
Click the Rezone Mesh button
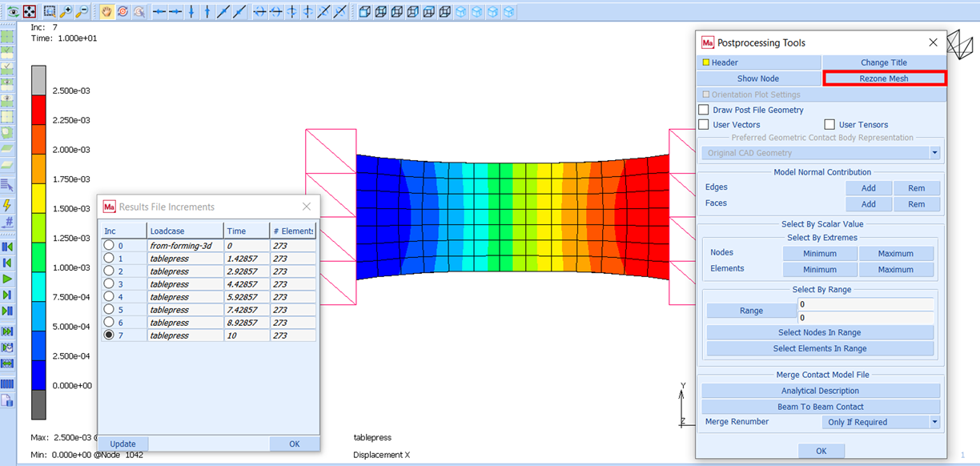[x=884, y=78]
